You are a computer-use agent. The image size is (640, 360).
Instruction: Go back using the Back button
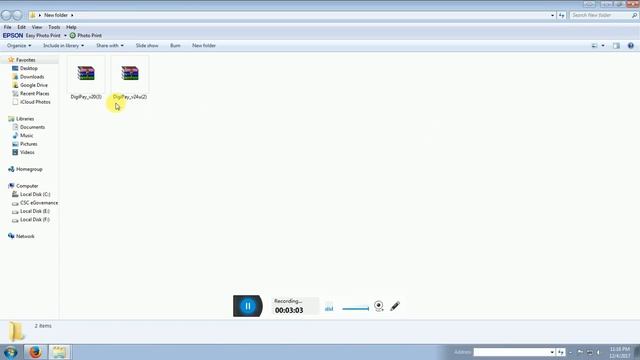6,15
